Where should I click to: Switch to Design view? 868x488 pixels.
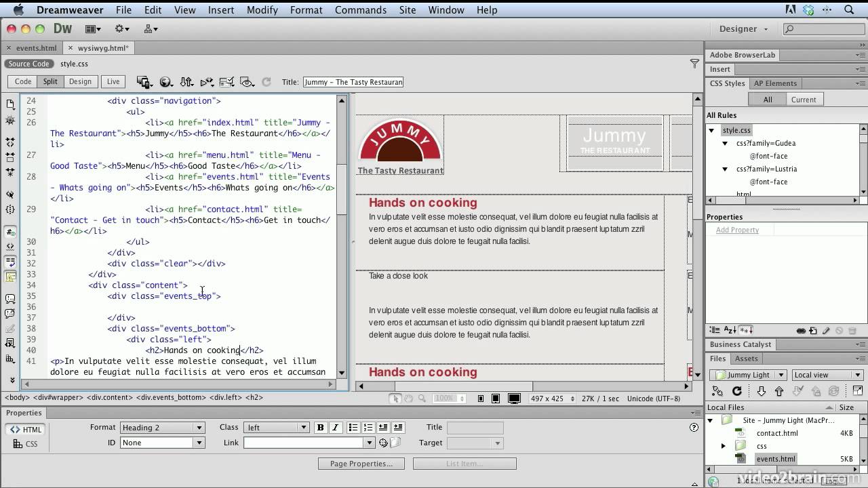pyautogui.click(x=80, y=81)
